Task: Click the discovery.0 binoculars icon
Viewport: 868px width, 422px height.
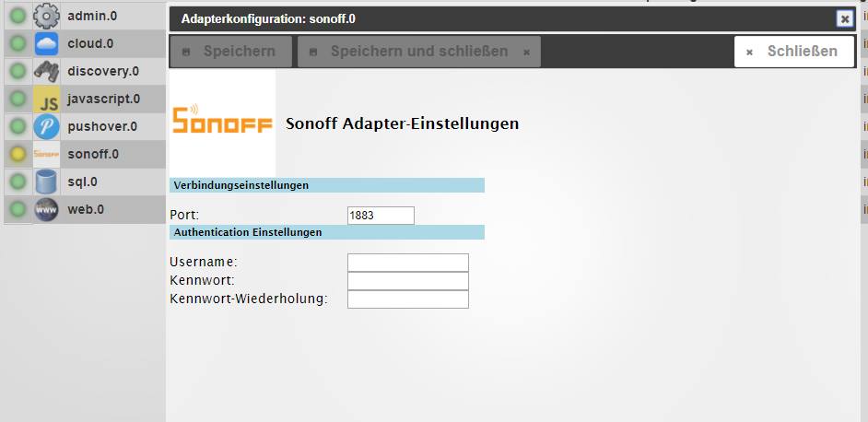Action: tap(46, 71)
